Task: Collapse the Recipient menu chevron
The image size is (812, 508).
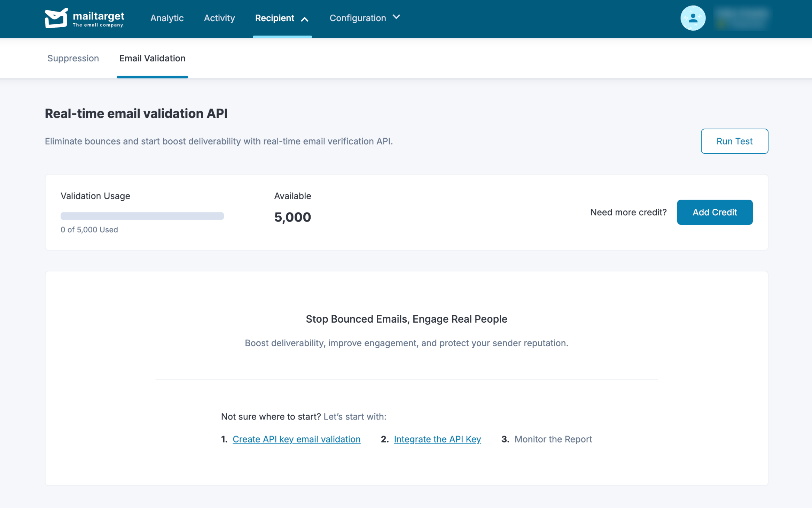Action: [x=305, y=19]
